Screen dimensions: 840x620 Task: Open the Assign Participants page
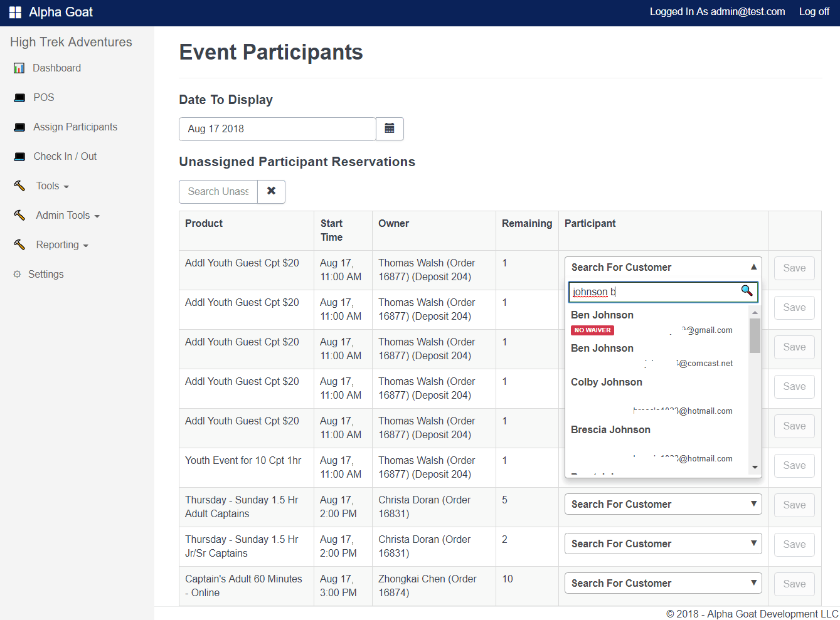click(x=75, y=127)
